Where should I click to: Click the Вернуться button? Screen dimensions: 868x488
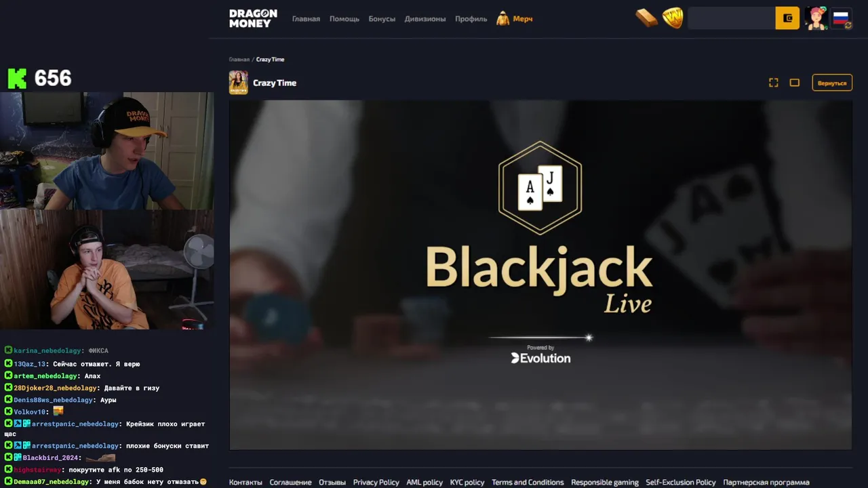pos(832,83)
